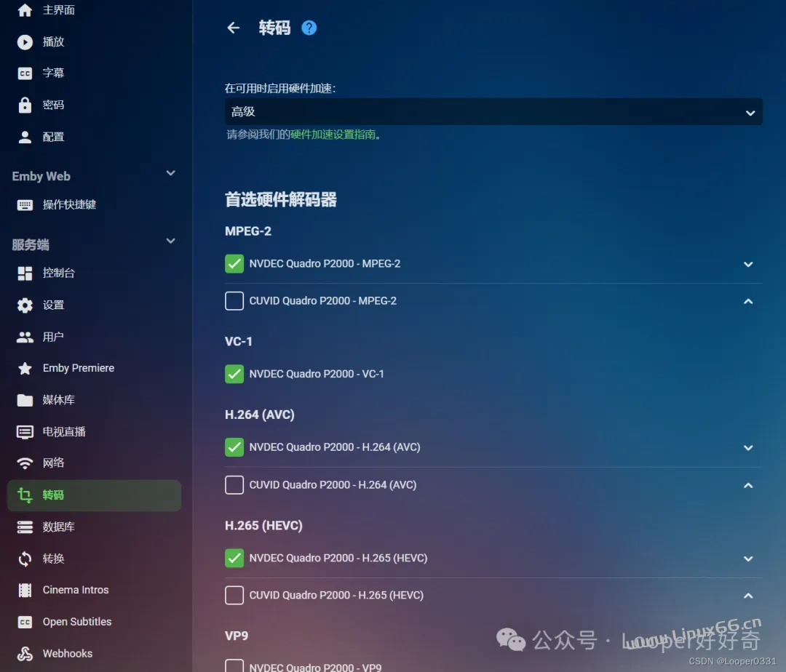Click the sync arrows icon for 转换
This screenshot has height=672, width=786.
coord(25,559)
